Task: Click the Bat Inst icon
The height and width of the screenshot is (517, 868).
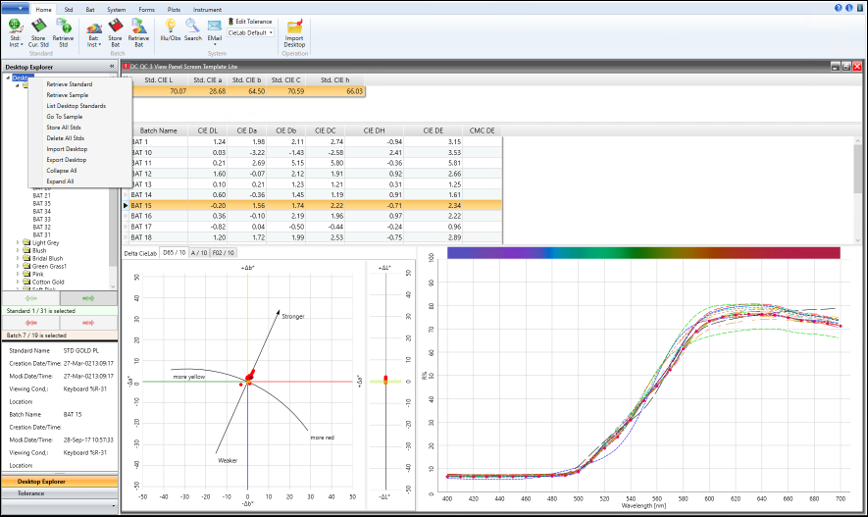Action: 94,26
